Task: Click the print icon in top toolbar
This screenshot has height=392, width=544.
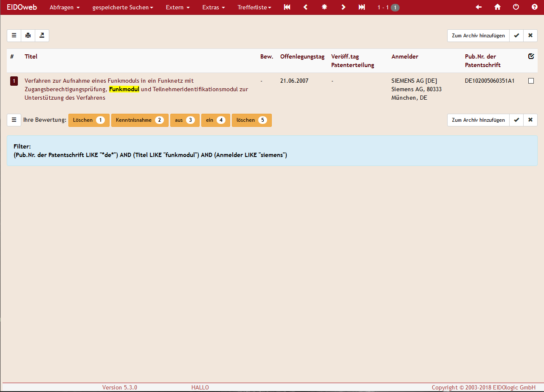Action: (28, 36)
